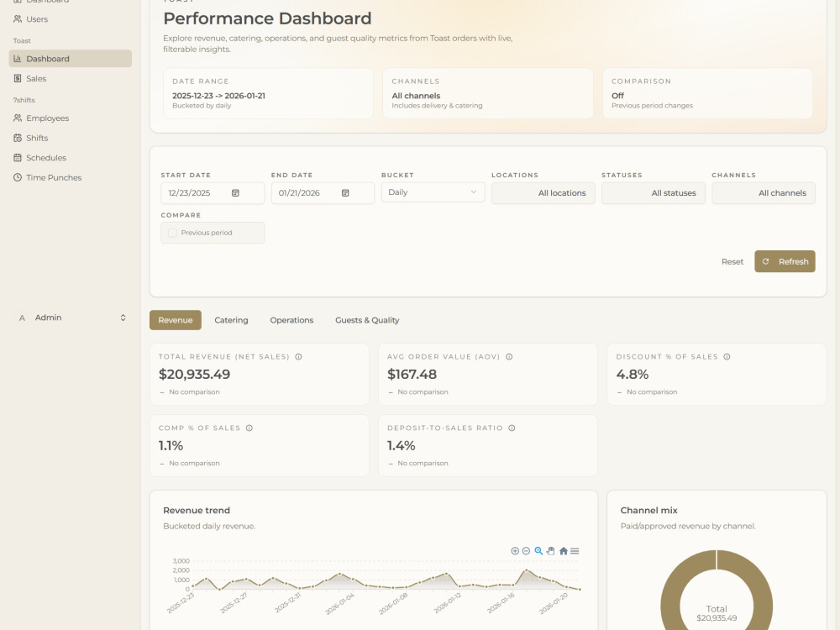Click the chart Zoom In plus icon
The image size is (840, 630).
click(515, 551)
